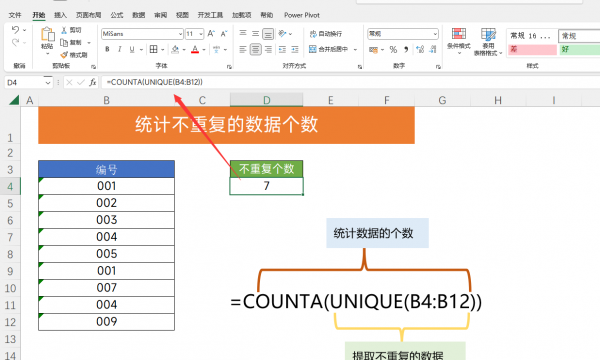Click the Undo arrow icon

tap(15, 29)
